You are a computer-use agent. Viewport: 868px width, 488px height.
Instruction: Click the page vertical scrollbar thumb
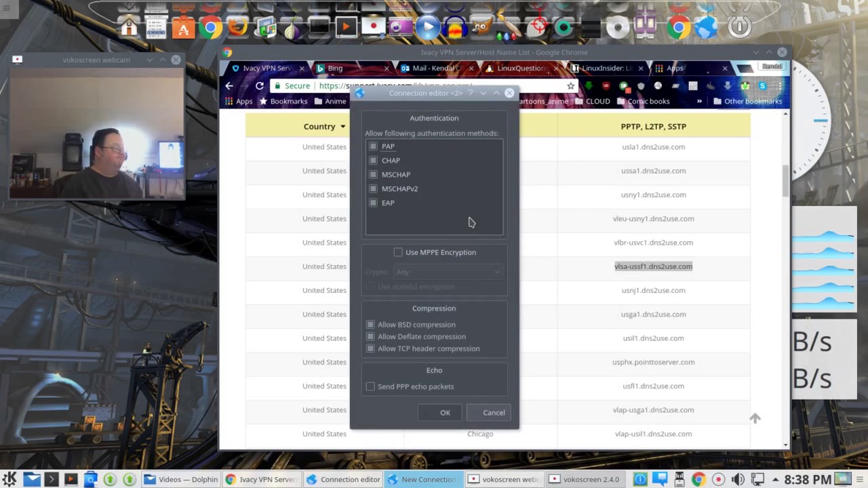786,180
